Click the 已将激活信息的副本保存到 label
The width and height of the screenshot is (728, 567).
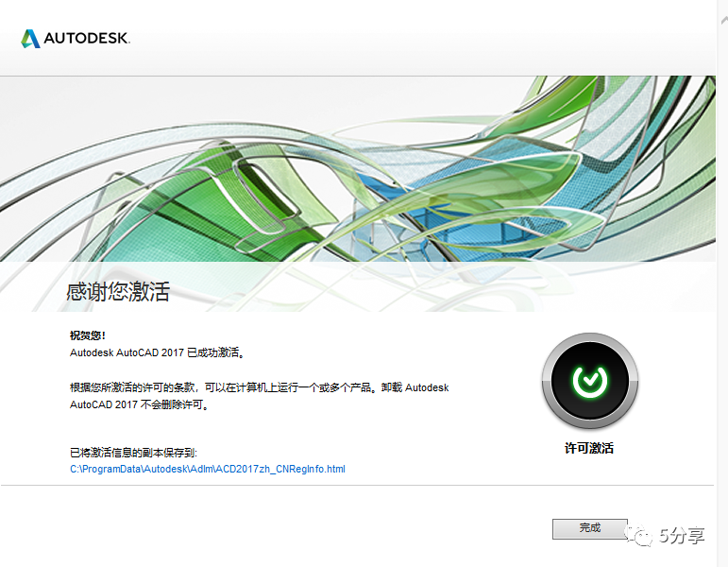133,453
